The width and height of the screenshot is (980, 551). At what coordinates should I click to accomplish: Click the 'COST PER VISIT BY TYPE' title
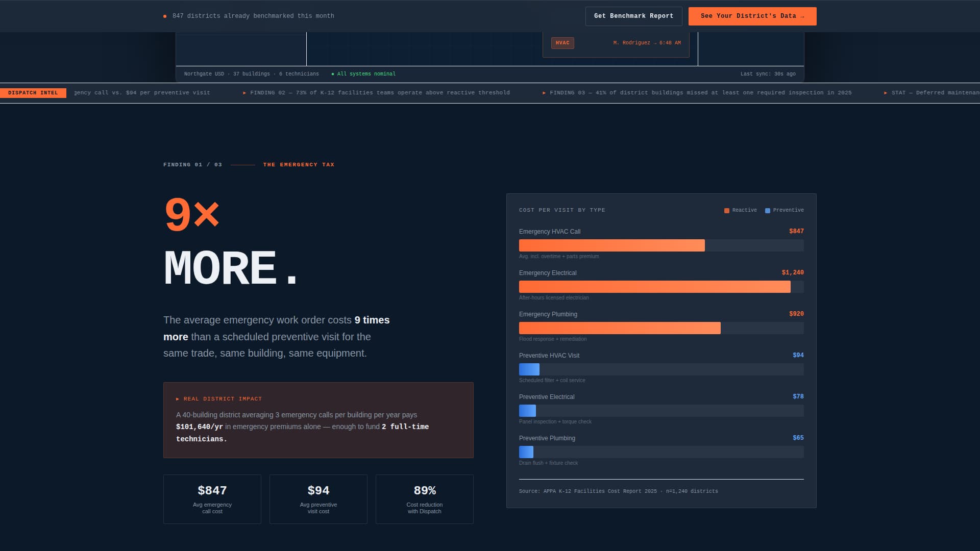pyautogui.click(x=562, y=210)
